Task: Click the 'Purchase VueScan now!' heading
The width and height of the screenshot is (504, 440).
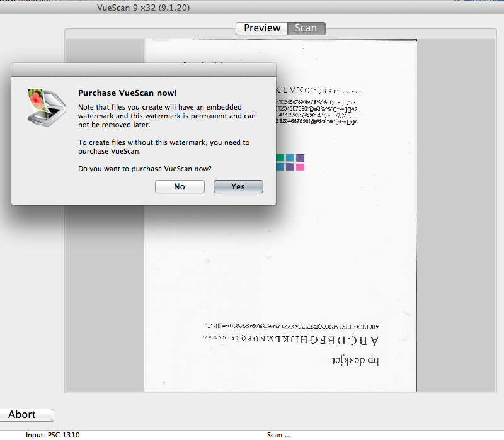Action: coord(128,93)
